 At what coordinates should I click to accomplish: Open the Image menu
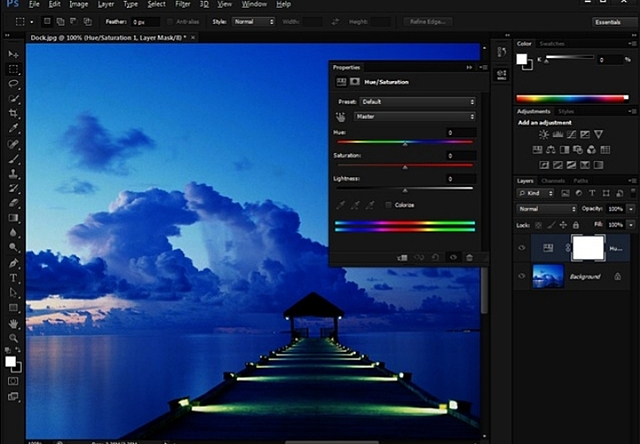click(x=78, y=4)
